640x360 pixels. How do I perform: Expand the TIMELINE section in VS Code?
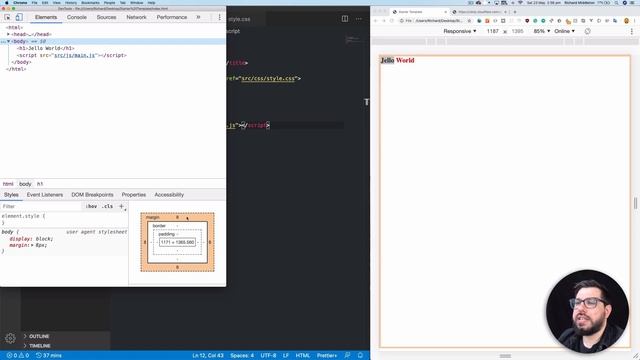pyautogui.click(x=40, y=346)
